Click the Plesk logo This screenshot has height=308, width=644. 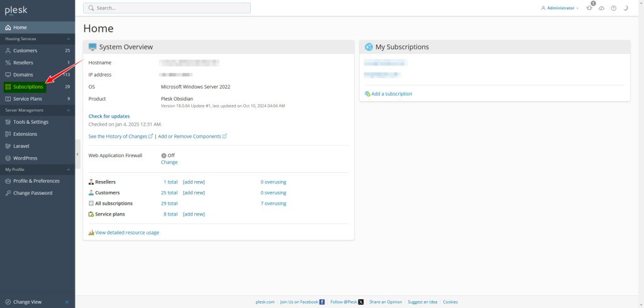[x=16, y=10]
